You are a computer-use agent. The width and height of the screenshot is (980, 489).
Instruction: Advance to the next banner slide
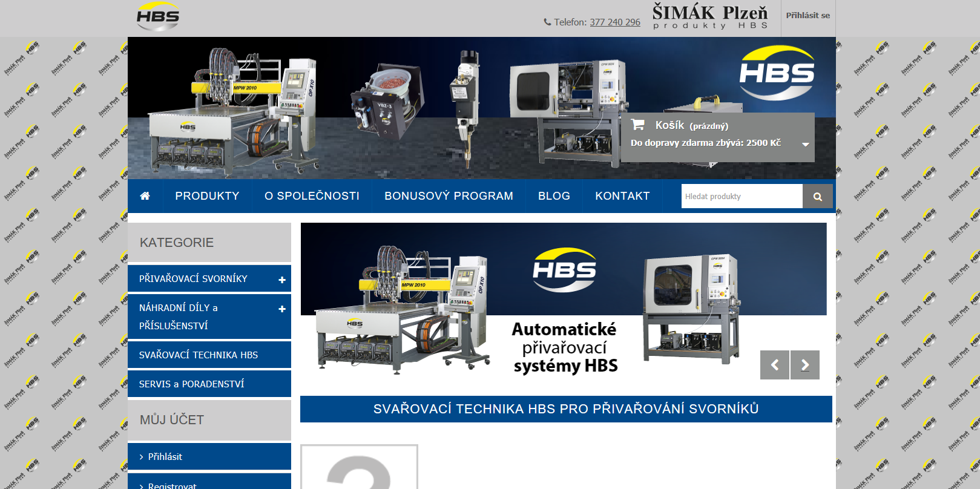[x=805, y=365]
